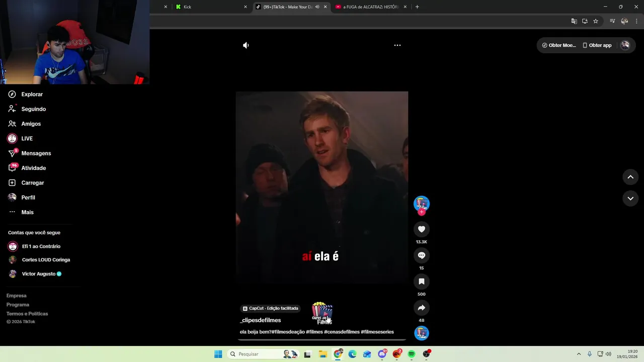The width and height of the screenshot is (644, 362).
Task: Open a new browser tab
Action: (x=417, y=7)
